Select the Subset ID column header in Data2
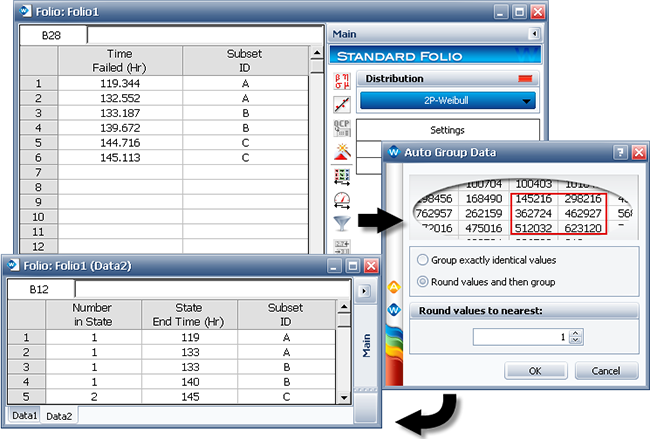 286,315
